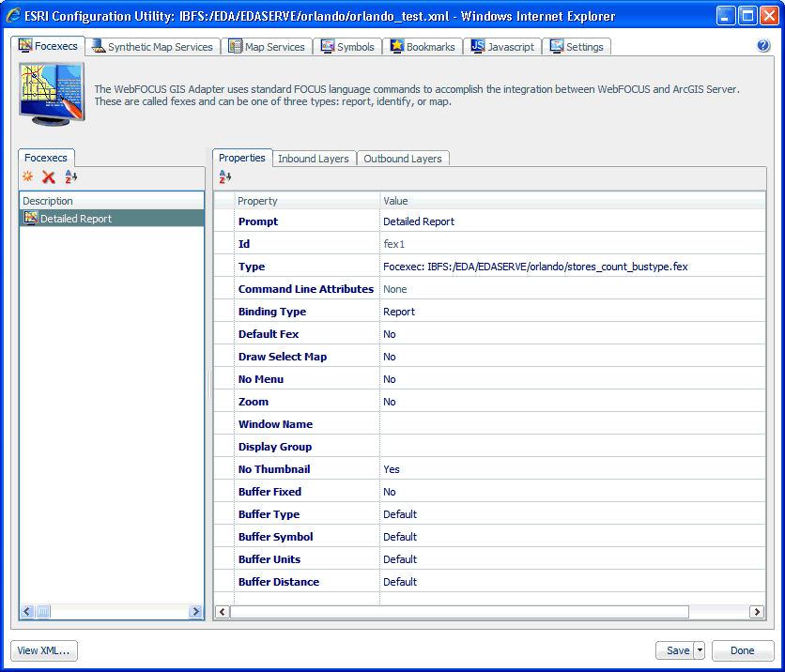Image resolution: width=785 pixels, height=672 pixels.
Task: Go to the Symbols tab
Action: 347,47
